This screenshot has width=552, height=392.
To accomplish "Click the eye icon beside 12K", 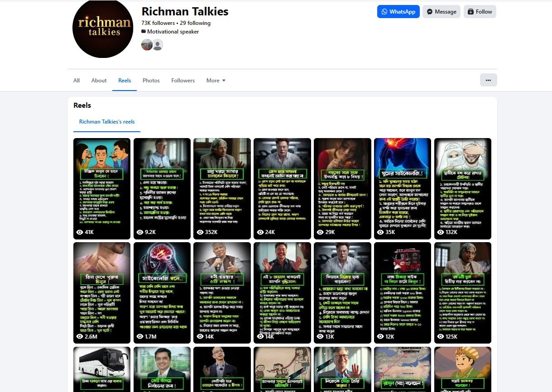I will [x=381, y=337].
